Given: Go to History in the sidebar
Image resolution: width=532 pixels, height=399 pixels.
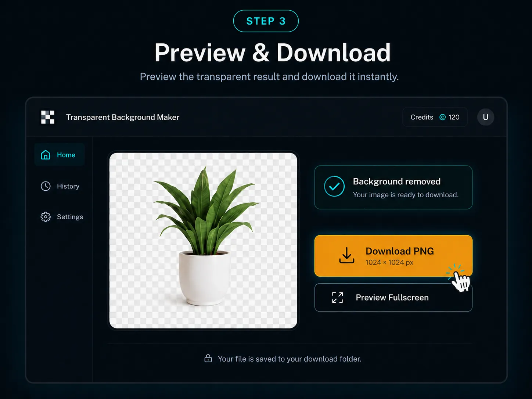Looking at the screenshot, I should pos(60,186).
